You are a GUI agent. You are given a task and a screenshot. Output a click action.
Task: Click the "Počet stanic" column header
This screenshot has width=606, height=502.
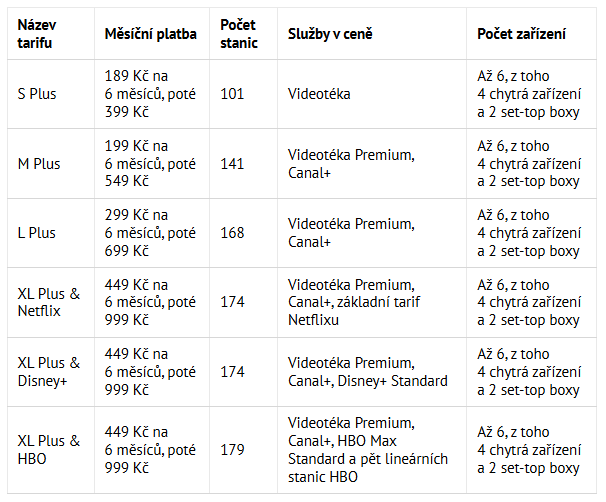tap(239, 34)
